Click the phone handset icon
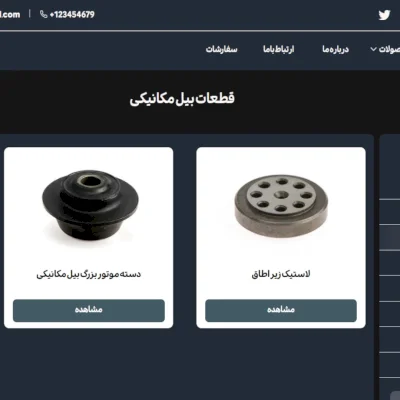This screenshot has width=400, height=400. coord(43,14)
